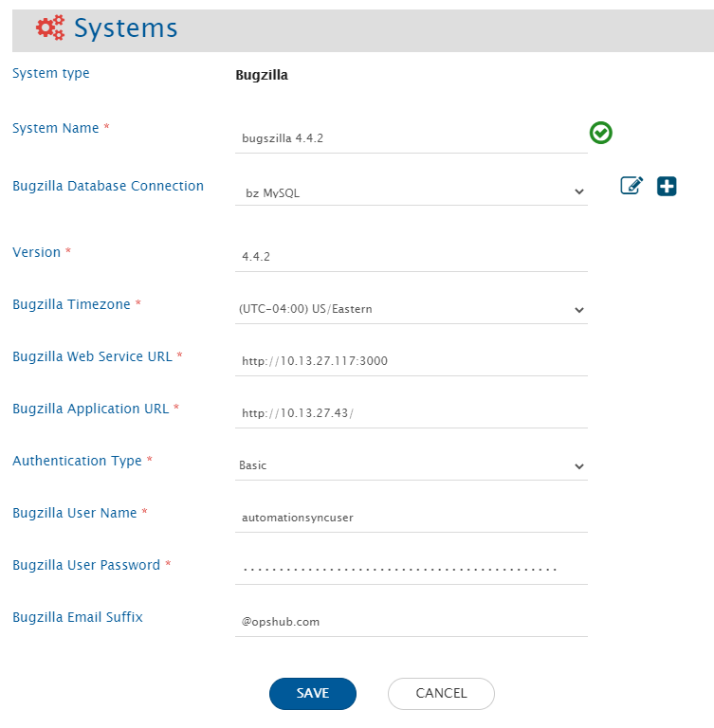Select the Bugzilla Web Service URL field

(x=411, y=361)
